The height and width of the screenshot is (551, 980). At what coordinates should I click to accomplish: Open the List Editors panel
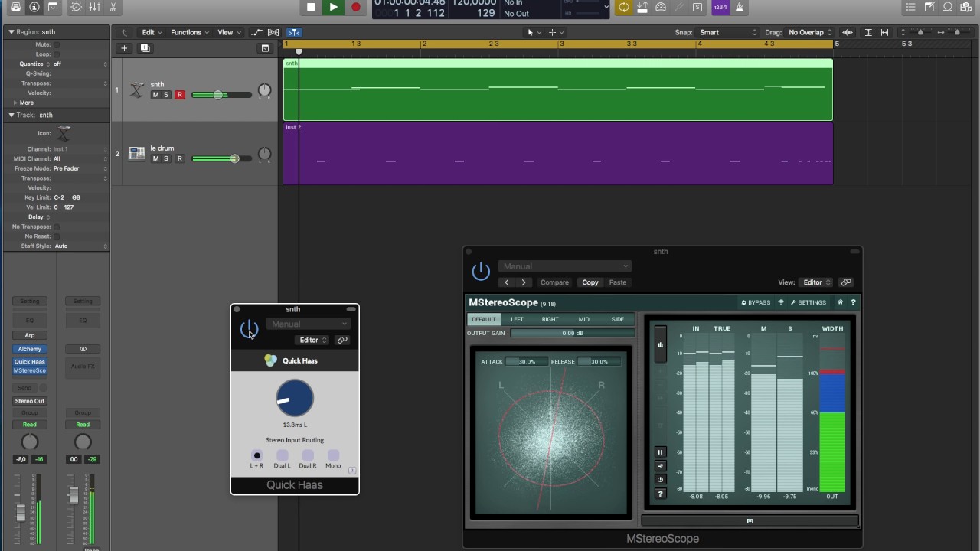click(x=910, y=7)
